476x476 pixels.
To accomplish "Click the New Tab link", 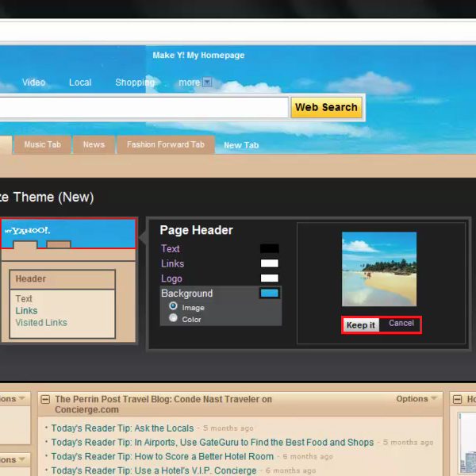I will pyautogui.click(x=241, y=145).
